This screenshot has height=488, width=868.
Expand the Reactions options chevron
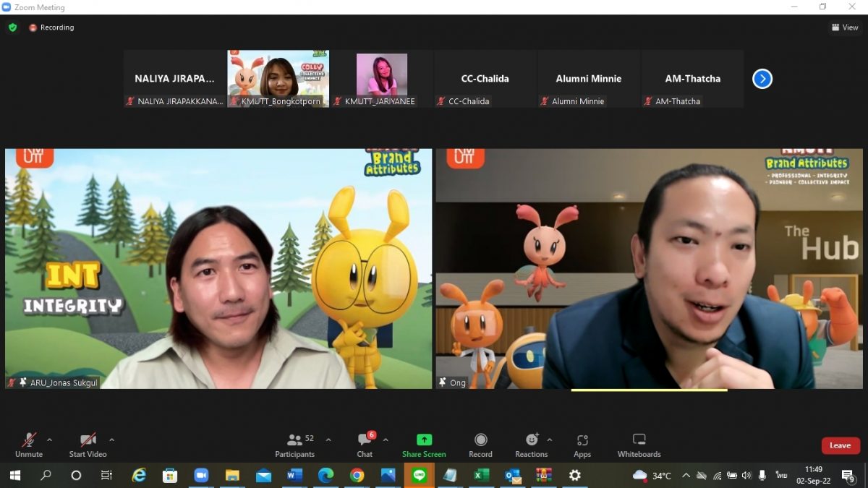pyautogui.click(x=550, y=440)
